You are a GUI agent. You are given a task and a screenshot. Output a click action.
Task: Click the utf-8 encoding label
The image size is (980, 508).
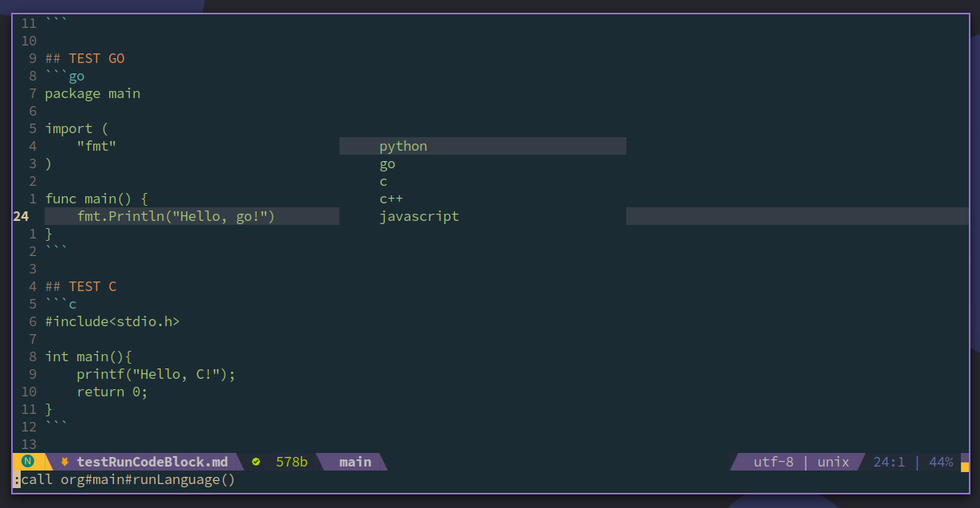tap(774, 462)
